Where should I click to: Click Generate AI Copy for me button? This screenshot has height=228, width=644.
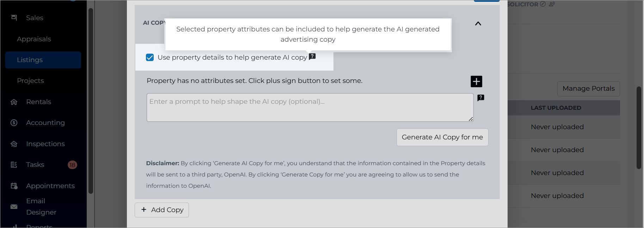point(442,137)
